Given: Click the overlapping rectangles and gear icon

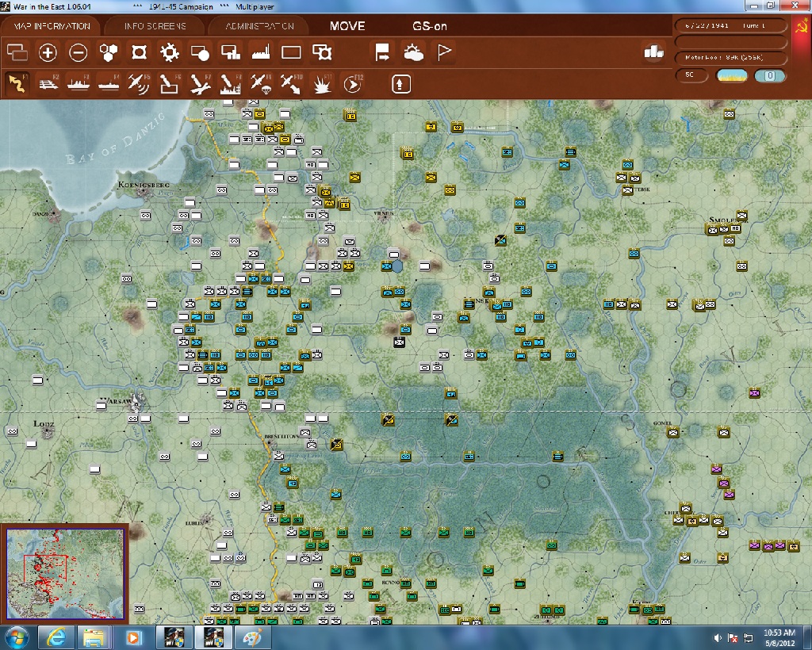Looking at the screenshot, I should click(x=322, y=52).
